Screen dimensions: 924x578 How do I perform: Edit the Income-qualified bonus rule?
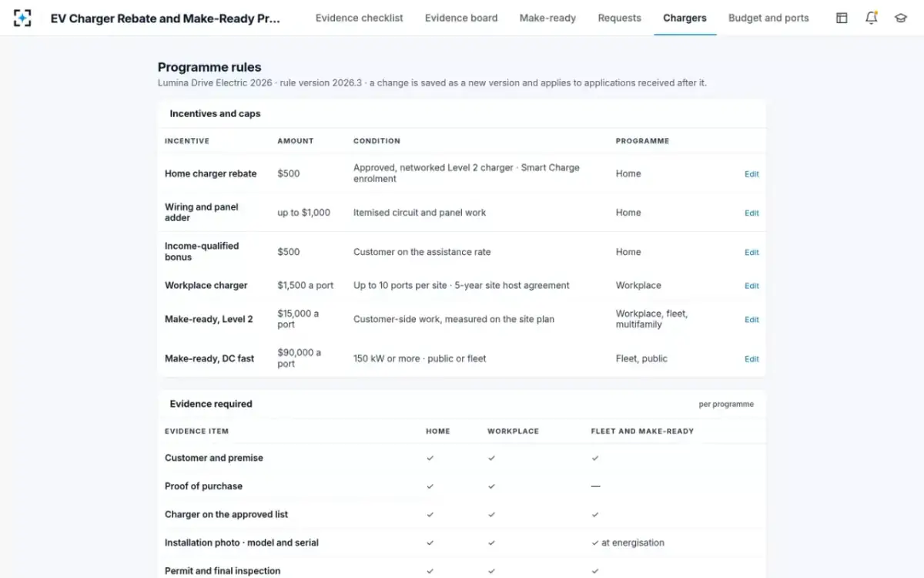coord(752,253)
